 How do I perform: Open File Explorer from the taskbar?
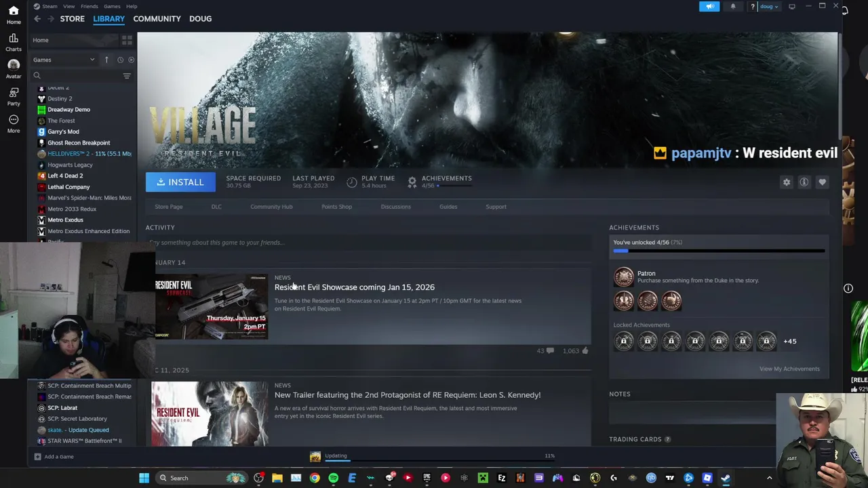(x=277, y=478)
